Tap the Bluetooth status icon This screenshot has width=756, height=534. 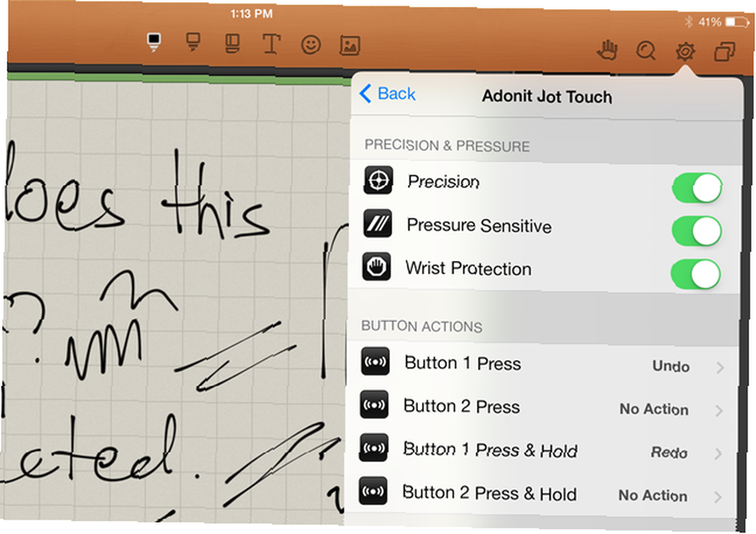[x=689, y=21]
